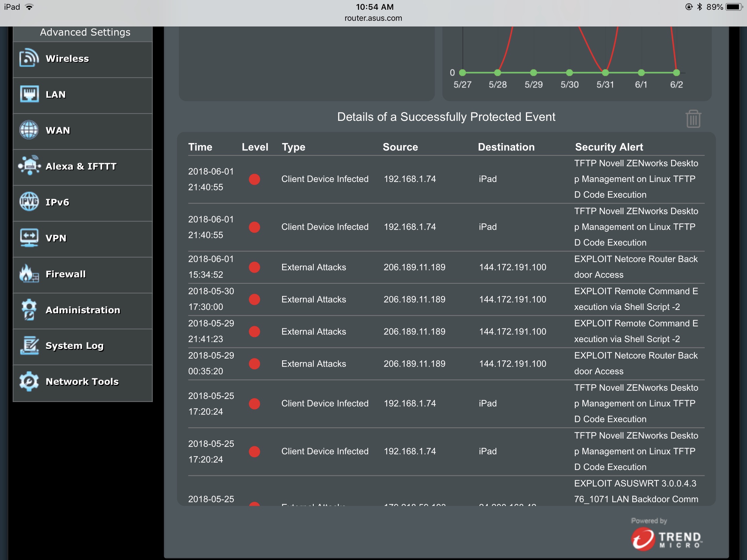Screen dimensions: 747x560
Task: Click the 5/31 data point on chart
Action: 605,73
